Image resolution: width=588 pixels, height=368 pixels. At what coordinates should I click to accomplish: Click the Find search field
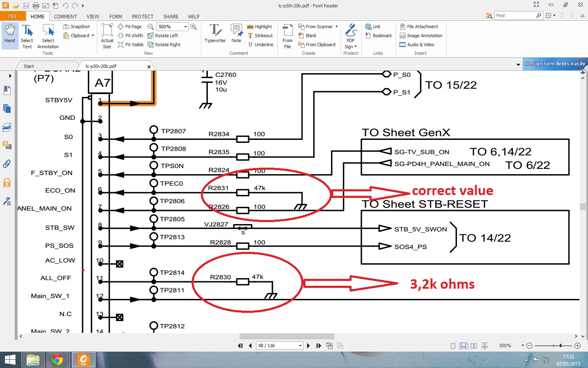515,16
